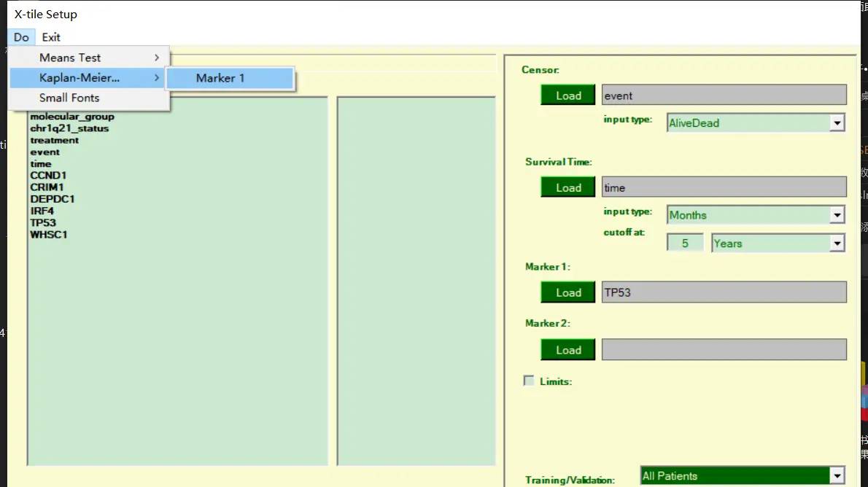Image resolution: width=868 pixels, height=487 pixels.
Task: Click Load button for Marker 1
Action: click(567, 292)
